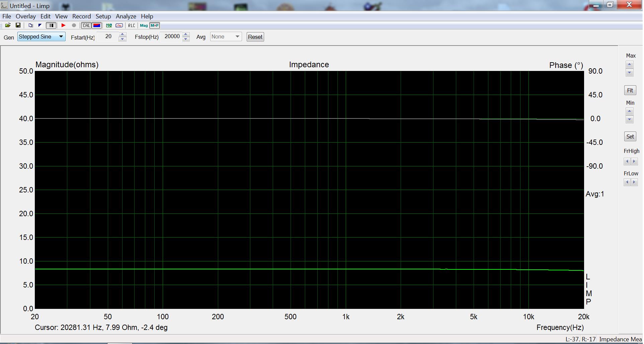Click the Reset button
This screenshot has height=344, width=644.
255,37
